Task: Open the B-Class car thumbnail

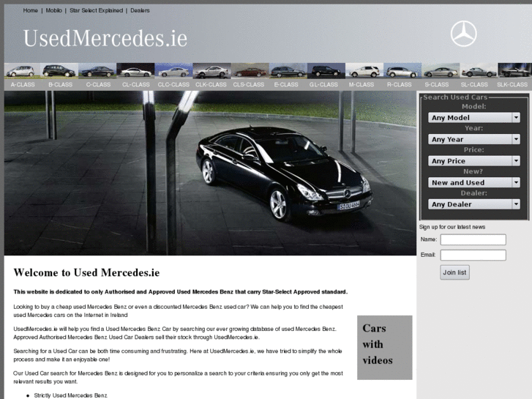Action: click(59, 71)
